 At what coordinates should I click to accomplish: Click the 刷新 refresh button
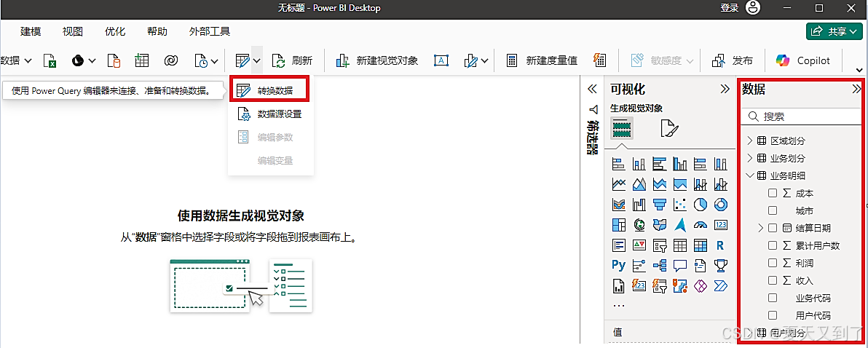point(292,61)
